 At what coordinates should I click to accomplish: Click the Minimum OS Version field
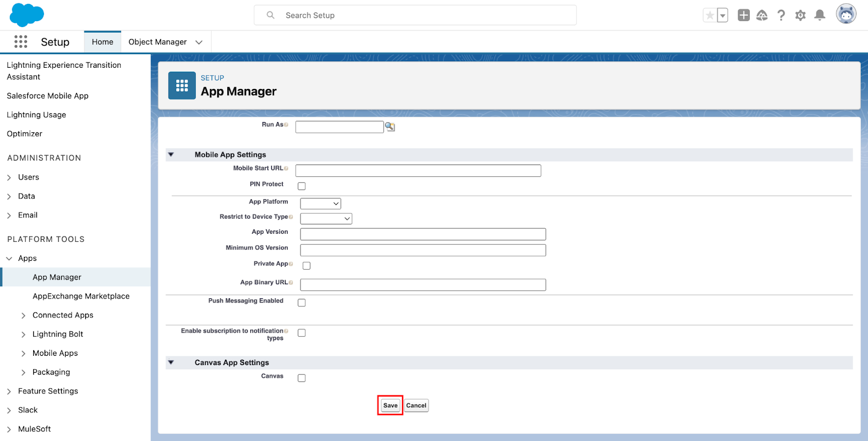pos(423,250)
